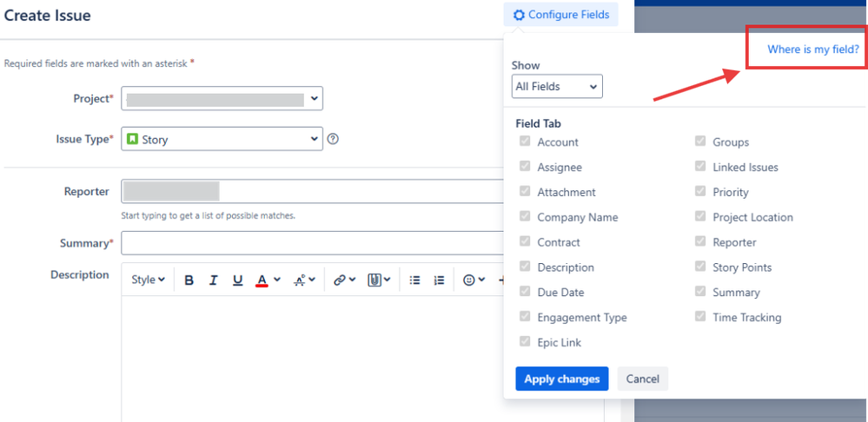Open the Issue Type Story dropdown
Image resolution: width=868 pixels, height=422 pixels.
[x=222, y=139]
